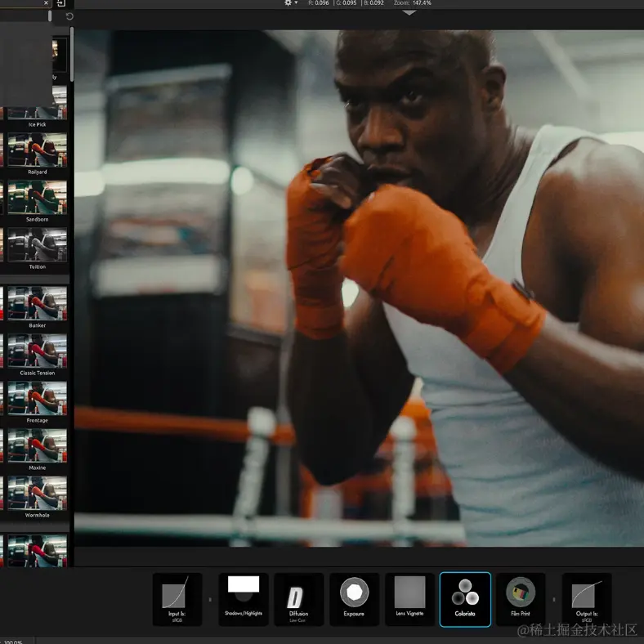Screen dimensions: 644x644
Task: Apply the Classic Tension look
Action: (x=37, y=355)
